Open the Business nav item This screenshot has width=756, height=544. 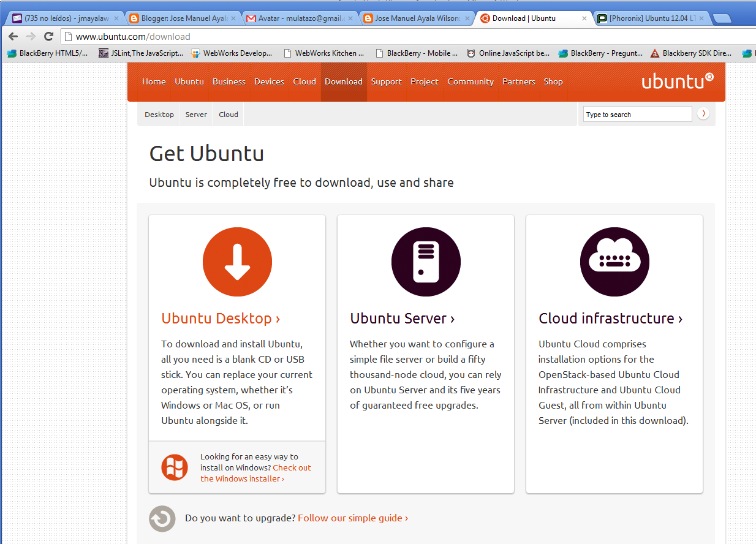pyautogui.click(x=229, y=81)
